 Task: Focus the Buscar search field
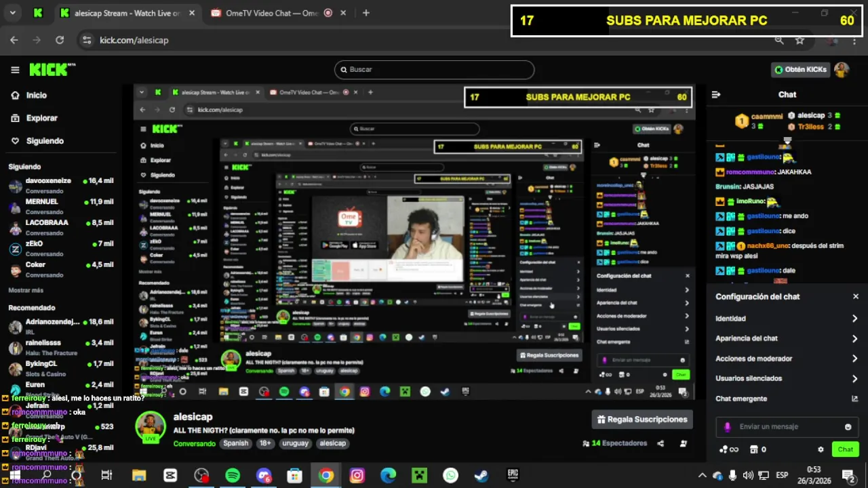click(434, 70)
